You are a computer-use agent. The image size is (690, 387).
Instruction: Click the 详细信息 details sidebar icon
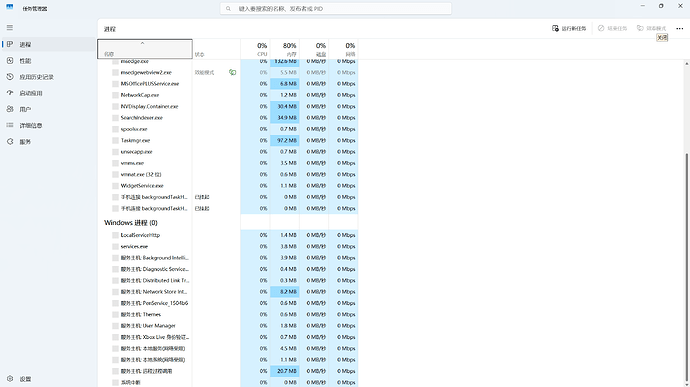tap(10, 125)
